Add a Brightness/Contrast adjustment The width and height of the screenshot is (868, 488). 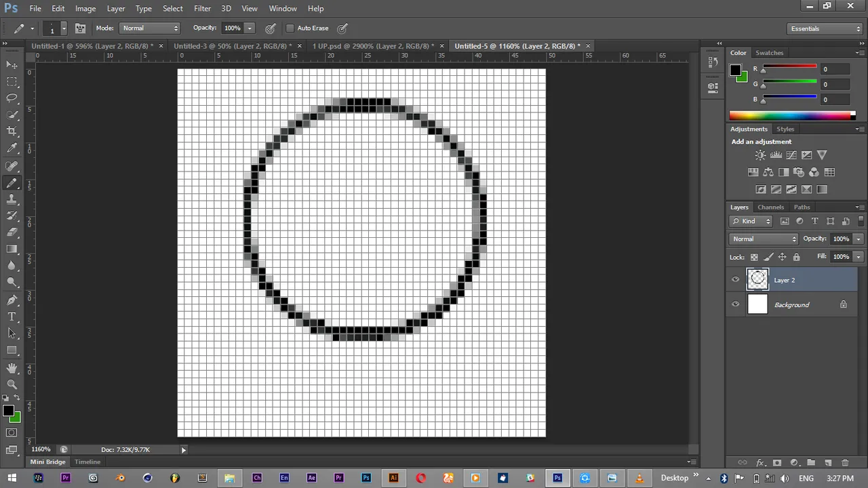tap(761, 155)
